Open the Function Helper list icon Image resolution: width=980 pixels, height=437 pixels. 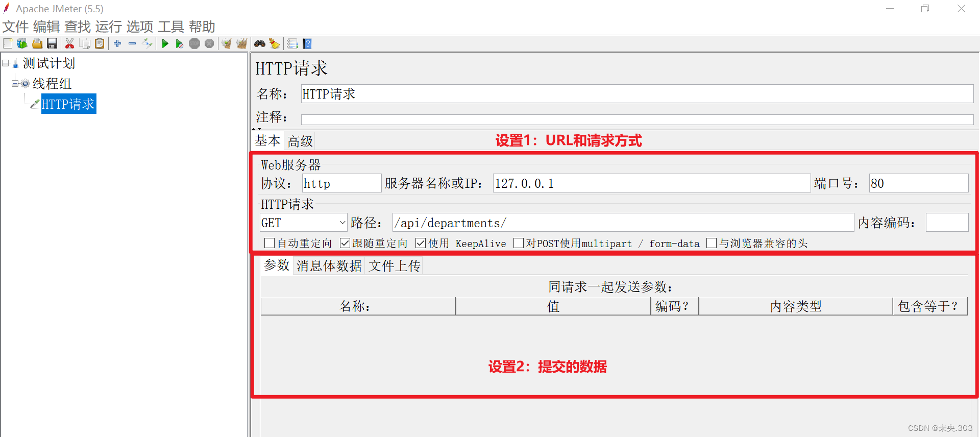pyautogui.click(x=292, y=43)
